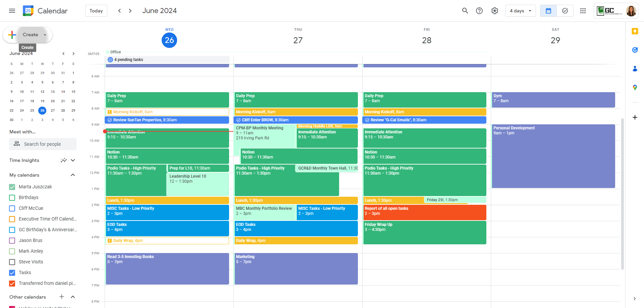Open the main menu hamburger icon
644x308 pixels.
12,11
